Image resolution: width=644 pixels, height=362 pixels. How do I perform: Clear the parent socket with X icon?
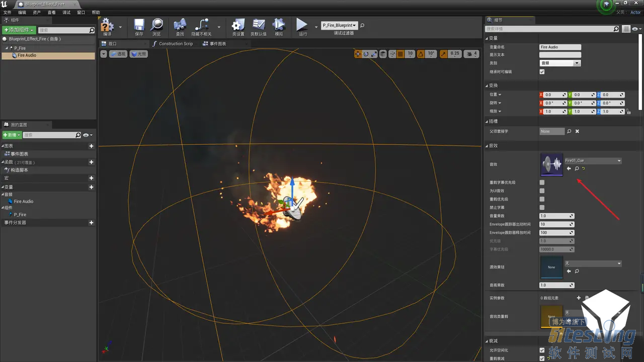(577, 131)
